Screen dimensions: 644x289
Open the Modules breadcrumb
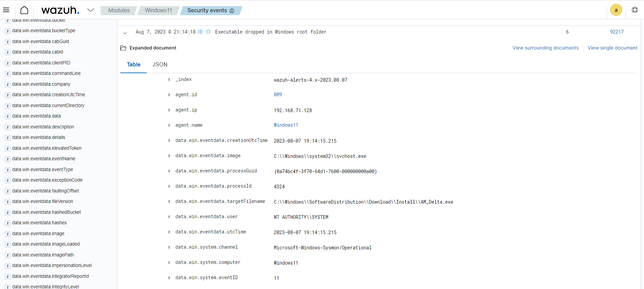pyautogui.click(x=119, y=11)
